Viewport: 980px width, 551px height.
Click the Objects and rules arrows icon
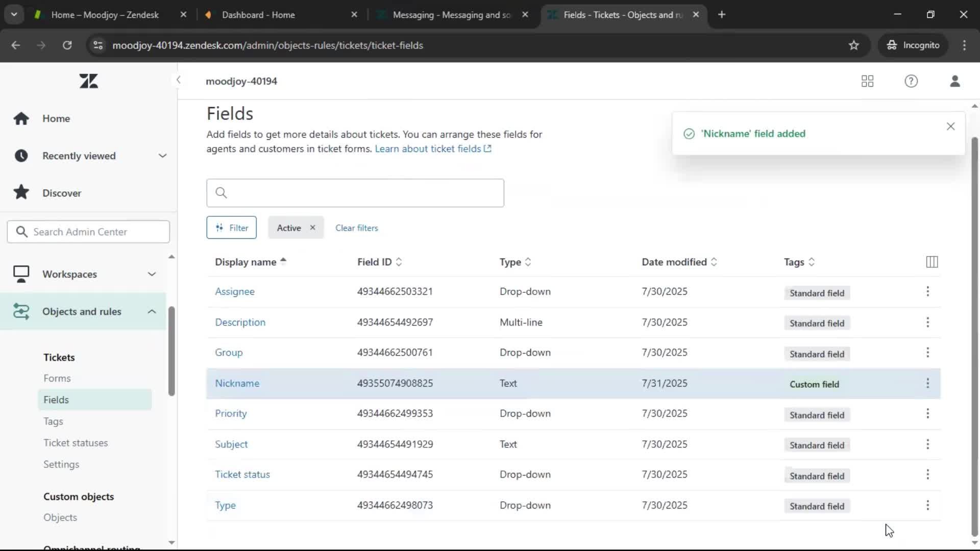[x=21, y=311]
